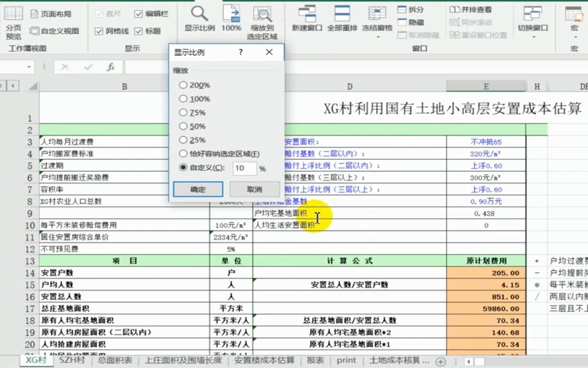Select column E header
588x368 pixels.
[x=486, y=87]
